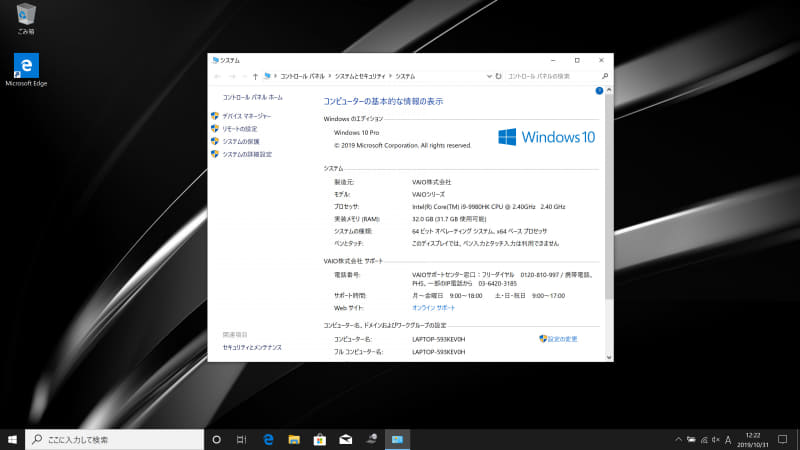Click the processor value i9-9980HK text

tap(488, 207)
